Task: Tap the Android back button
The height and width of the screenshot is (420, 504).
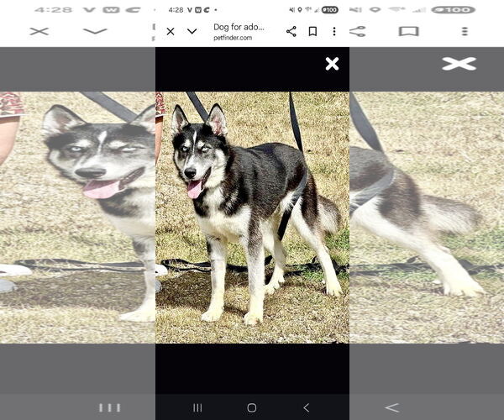Action: [306, 407]
